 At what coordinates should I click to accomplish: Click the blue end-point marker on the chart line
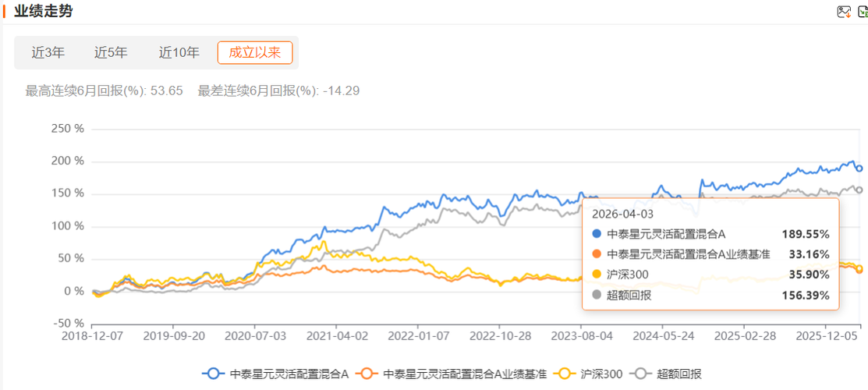pos(859,168)
